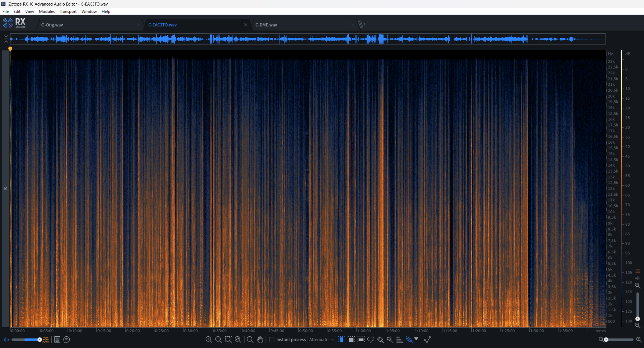Screen dimensions: 644x348
Task: Select the Zoom tool magnifier
Action: [250, 339]
